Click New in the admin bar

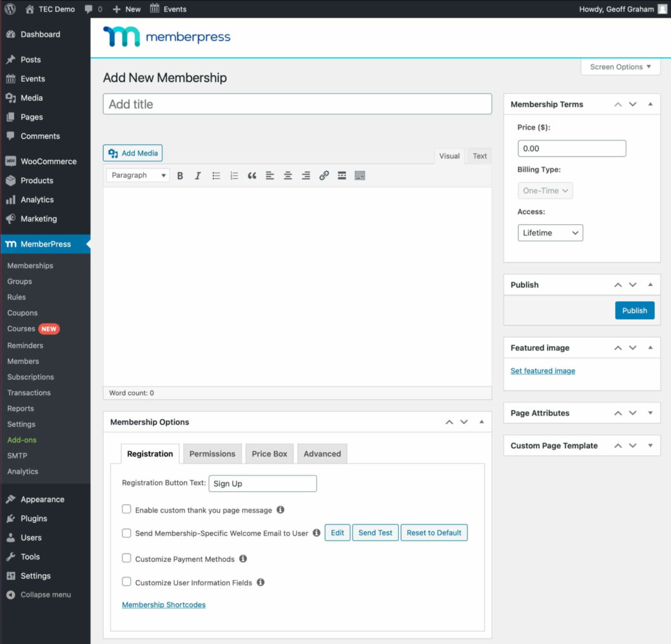click(127, 9)
